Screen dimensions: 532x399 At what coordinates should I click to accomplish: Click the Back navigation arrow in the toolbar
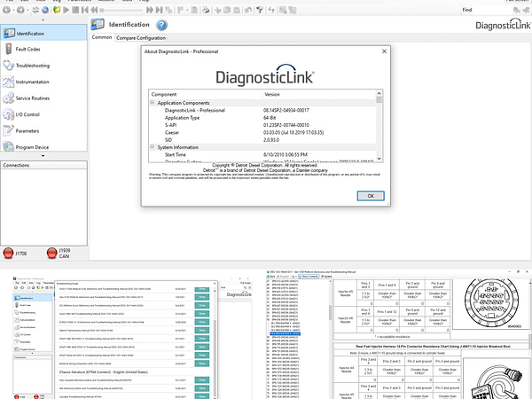point(6,10)
